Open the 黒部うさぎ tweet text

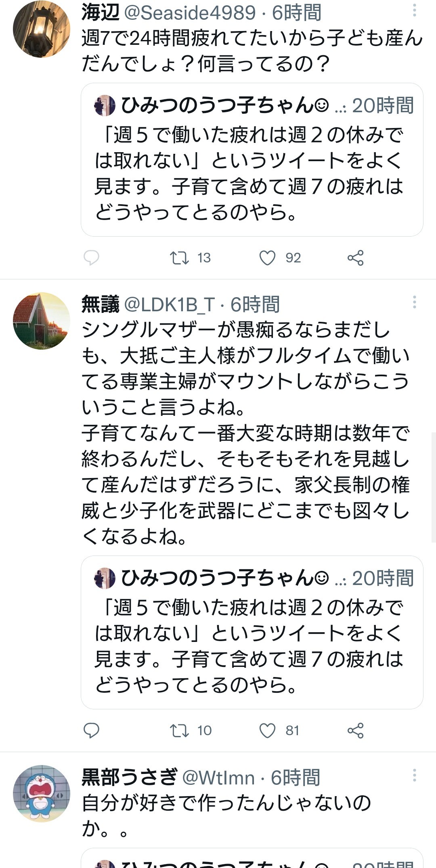pos(226,816)
